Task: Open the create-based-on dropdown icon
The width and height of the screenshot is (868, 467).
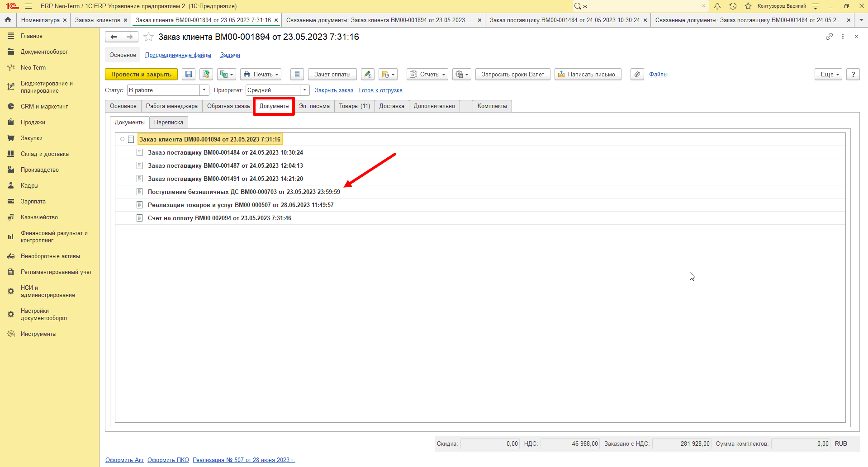Action: (x=227, y=75)
